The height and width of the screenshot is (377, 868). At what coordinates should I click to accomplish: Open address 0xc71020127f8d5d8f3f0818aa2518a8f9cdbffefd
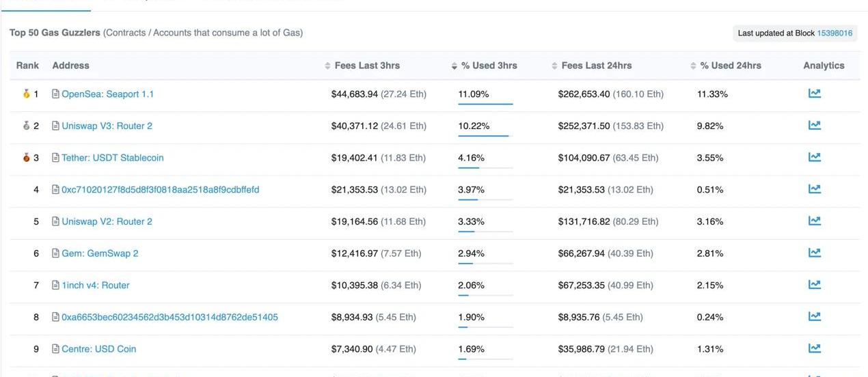(x=160, y=189)
